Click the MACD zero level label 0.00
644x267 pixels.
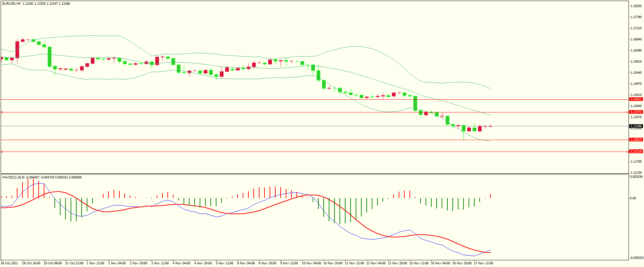point(633,198)
